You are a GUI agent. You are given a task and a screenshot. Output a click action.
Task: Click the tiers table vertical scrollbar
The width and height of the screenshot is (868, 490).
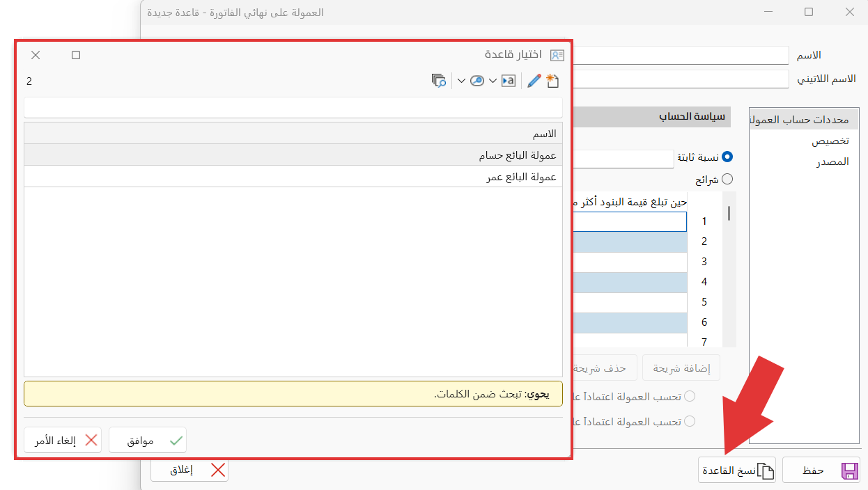[x=729, y=270]
